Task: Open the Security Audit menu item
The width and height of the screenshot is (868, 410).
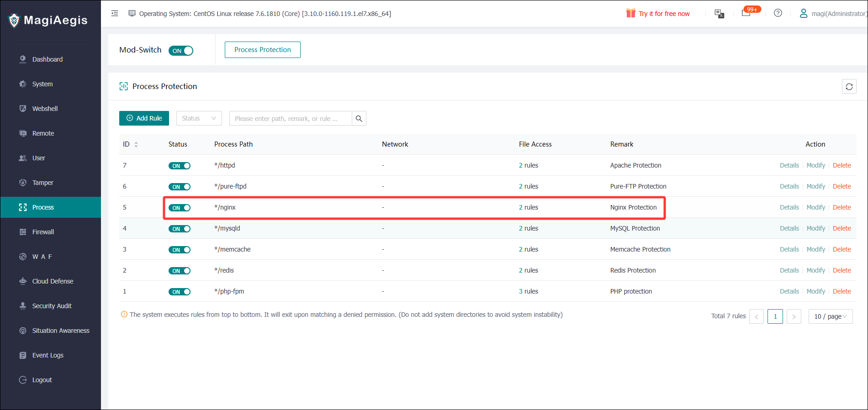Action: pos(51,306)
